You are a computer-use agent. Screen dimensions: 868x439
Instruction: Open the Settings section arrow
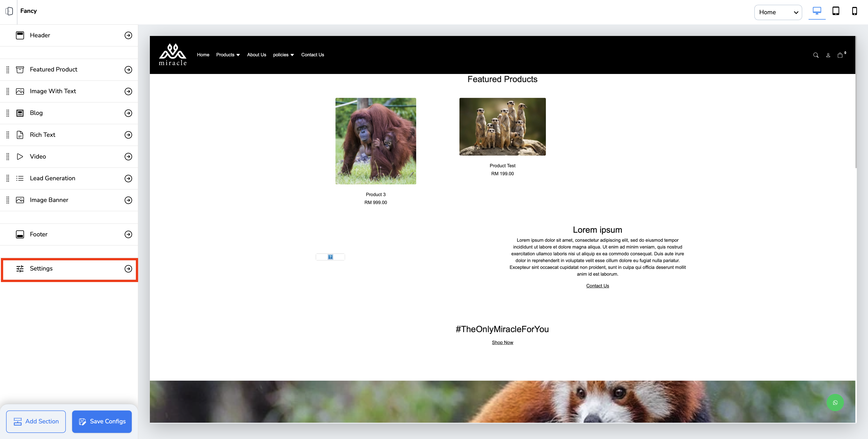click(x=128, y=269)
